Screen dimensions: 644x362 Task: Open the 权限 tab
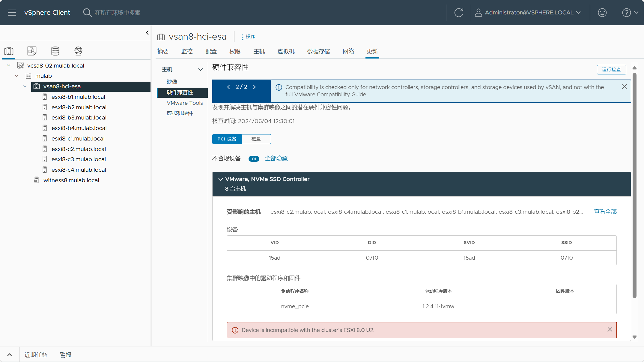pyautogui.click(x=235, y=51)
